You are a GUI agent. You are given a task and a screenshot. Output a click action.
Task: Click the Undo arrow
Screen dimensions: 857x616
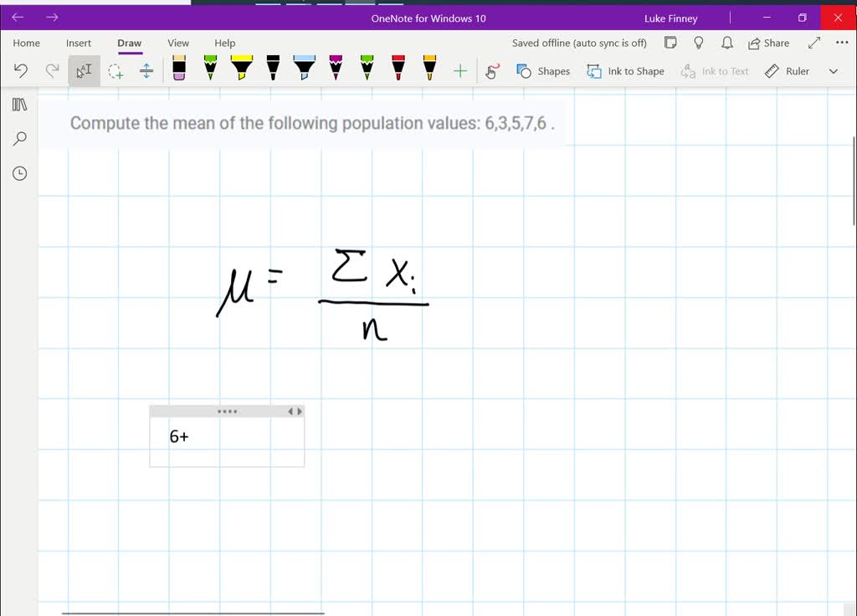click(x=22, y=71)
